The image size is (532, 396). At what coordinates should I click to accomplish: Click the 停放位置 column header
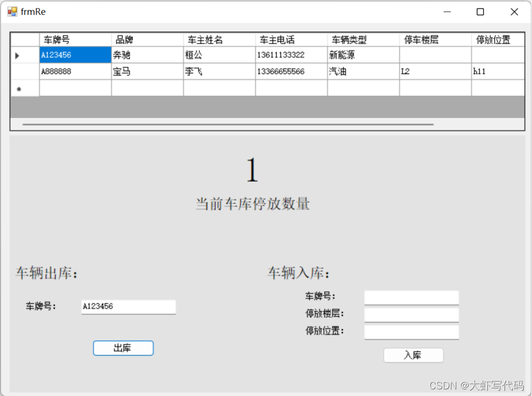click(x=498, y=40)
